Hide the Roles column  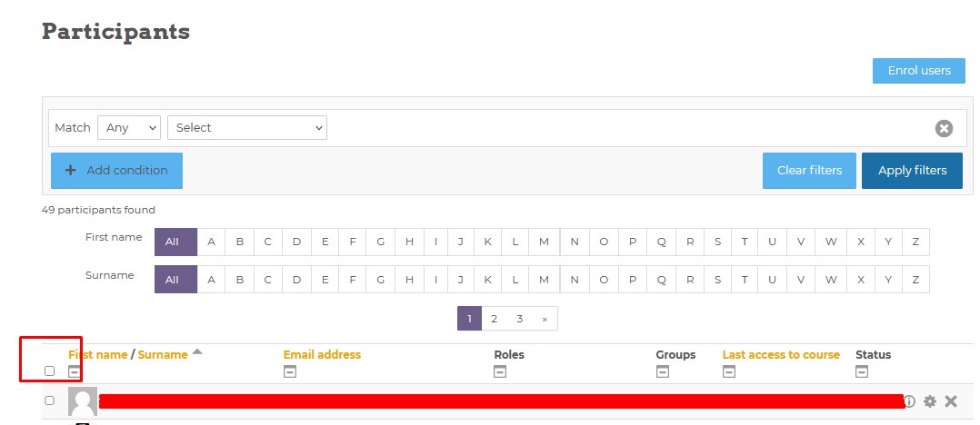500,371
